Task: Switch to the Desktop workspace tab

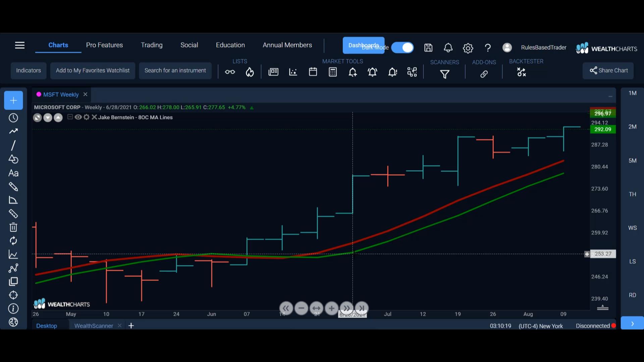Action: (47, 326)
